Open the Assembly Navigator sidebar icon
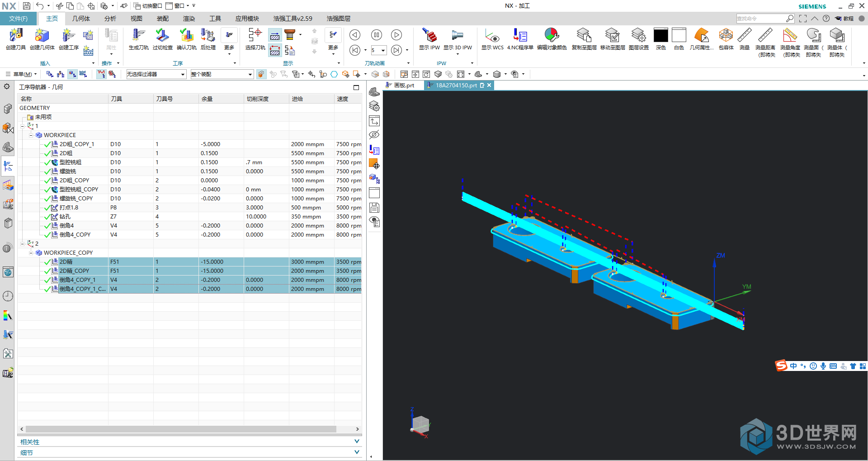The height and width of the screenshot is (461, 868). 8,109
